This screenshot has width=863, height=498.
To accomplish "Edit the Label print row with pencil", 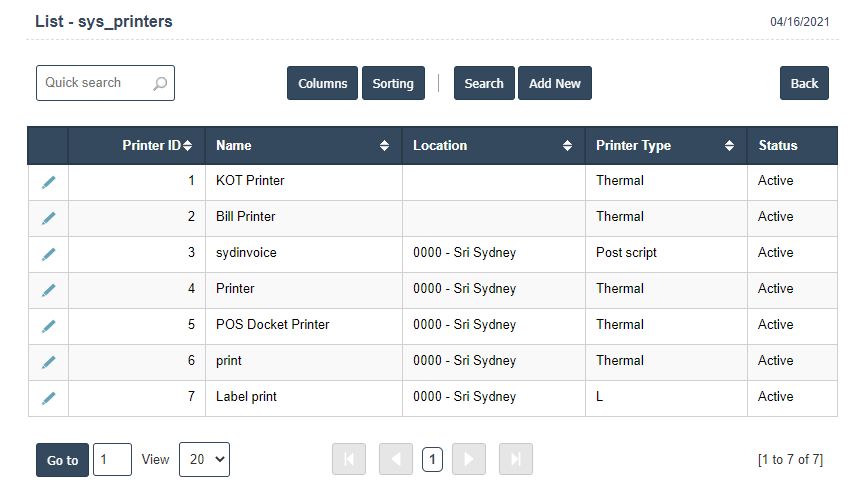I will coord(48,398).
